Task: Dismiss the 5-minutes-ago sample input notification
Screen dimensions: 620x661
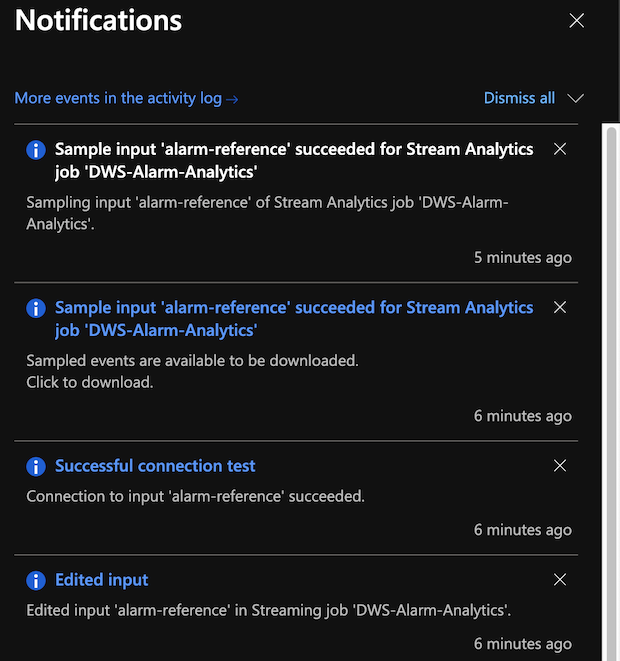Action: pos(560,149)
